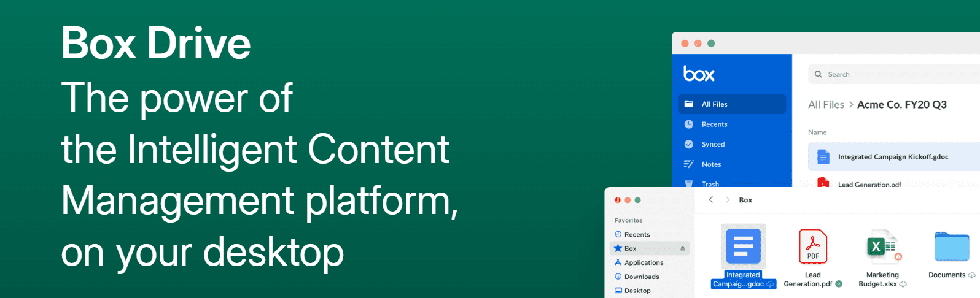Open Applications in the Finder sidebar
This screenshot has height=298, width=980.
tap(644, 263)
